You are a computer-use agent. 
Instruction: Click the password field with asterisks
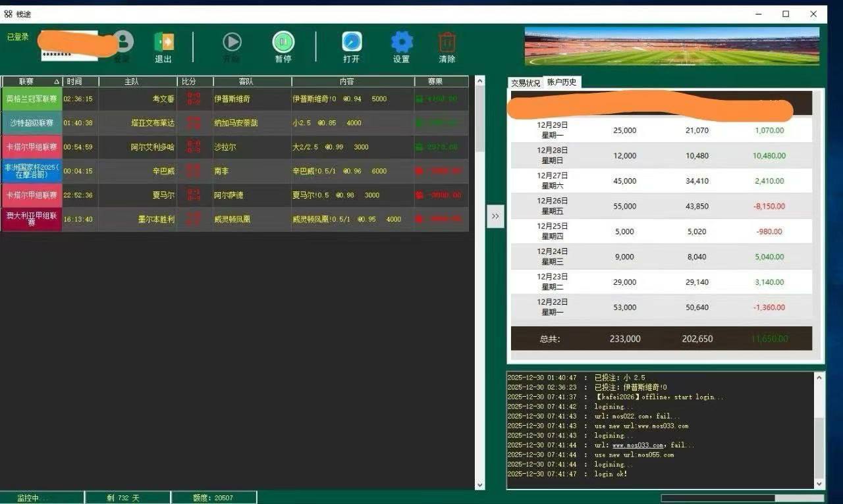(69, 55)
